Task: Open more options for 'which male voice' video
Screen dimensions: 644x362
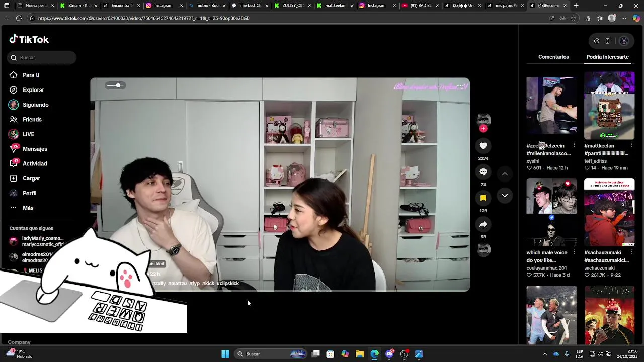Action: pyautogui.click(x=574, y=253)
